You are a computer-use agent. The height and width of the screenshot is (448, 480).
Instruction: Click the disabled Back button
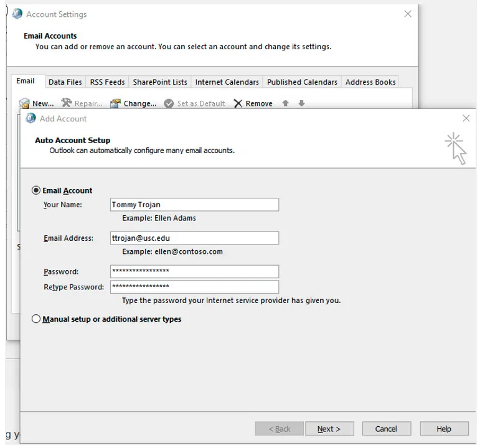[x=279, y=429]
